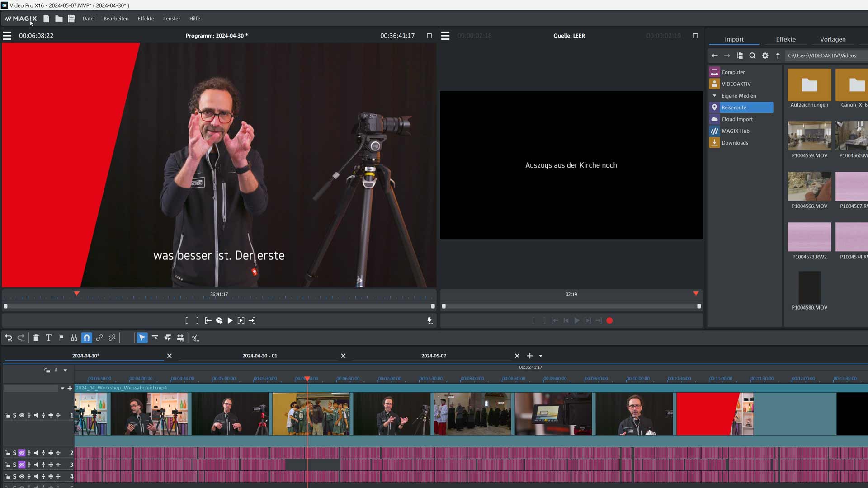868x488 pixels.
Task: Select the P1004566.MOV thumbnail
Action: click(809, 186)
